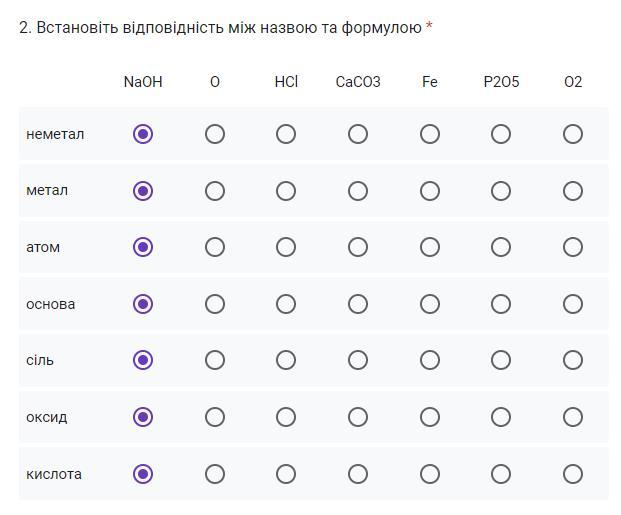Choose O2 for the сіль row
This screenshot has width=621, height=515.
[573, 360]
